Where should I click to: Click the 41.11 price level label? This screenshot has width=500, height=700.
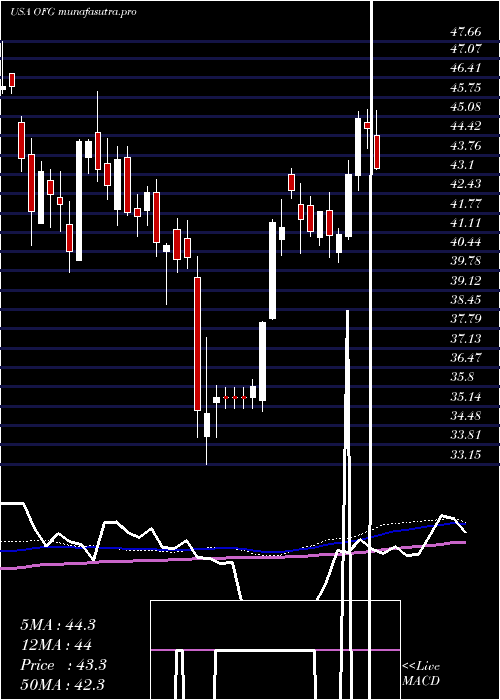[466, 223]
